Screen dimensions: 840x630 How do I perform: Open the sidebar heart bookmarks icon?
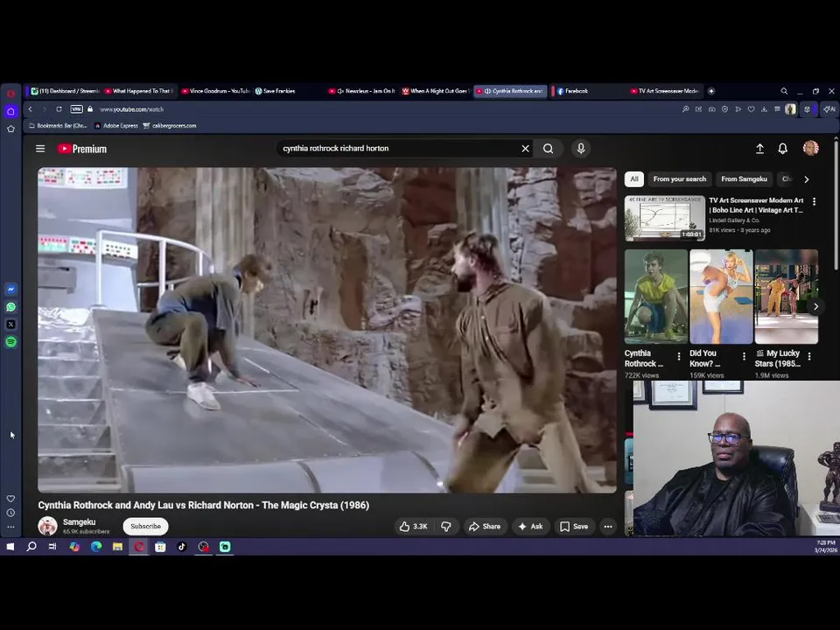coord(10,499)
